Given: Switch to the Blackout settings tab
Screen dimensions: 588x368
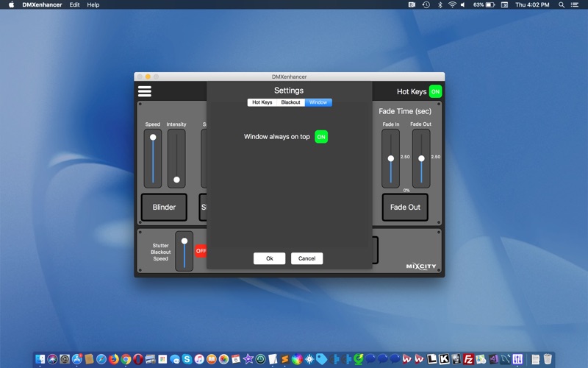Looking at the screenshot, I should click(290, 102).
